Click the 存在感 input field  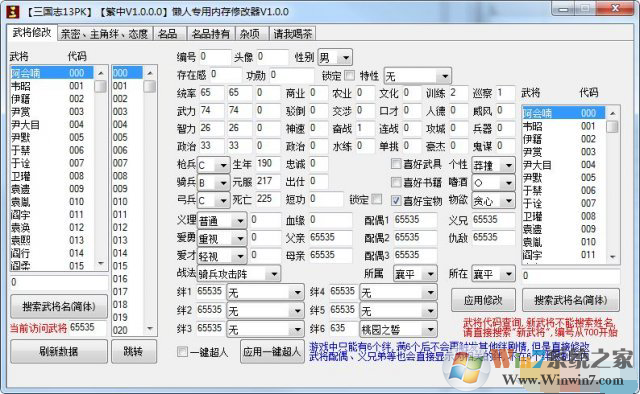tap(226, 75)
